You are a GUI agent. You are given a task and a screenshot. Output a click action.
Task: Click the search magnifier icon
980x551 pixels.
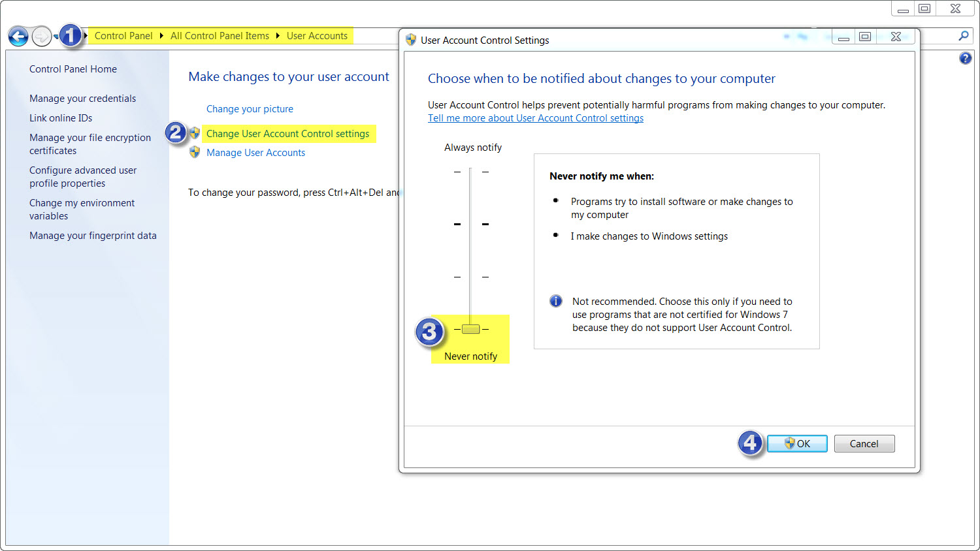964,36
